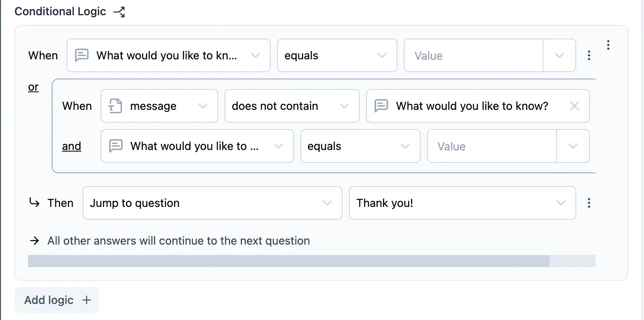Open the first condition row's three-dot menu
The image size is (644, 320).
589,55
